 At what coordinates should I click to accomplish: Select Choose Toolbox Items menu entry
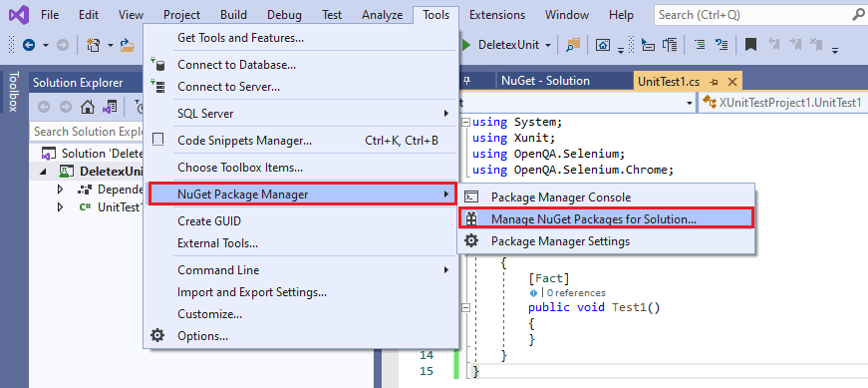click(x=301, y=167)
